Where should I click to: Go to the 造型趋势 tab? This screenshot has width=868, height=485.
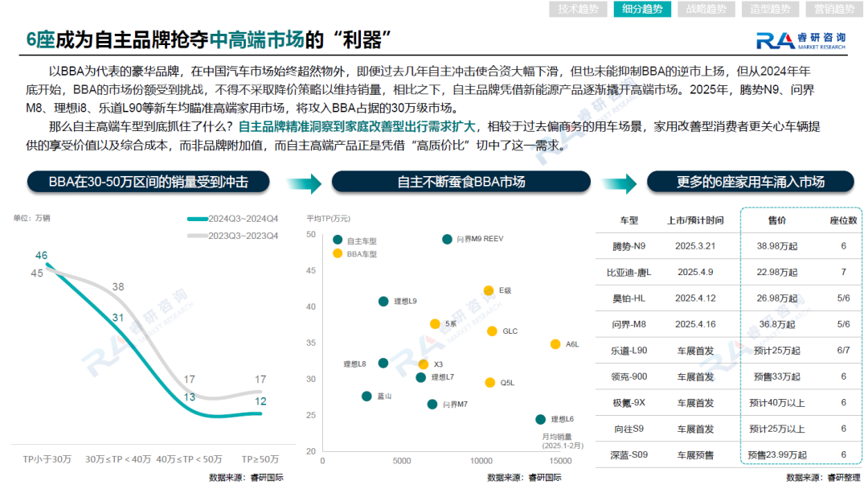771,9
